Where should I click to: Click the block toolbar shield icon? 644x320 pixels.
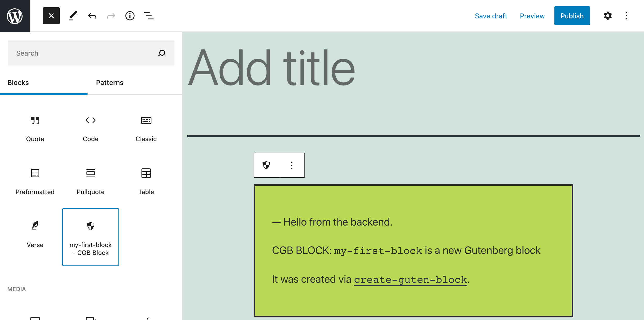tap(266, 165)
